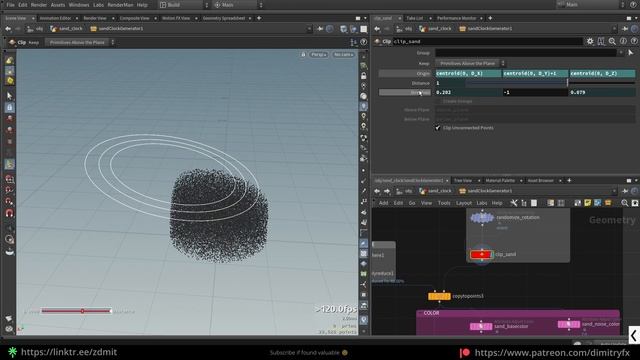
Task: Click the Group input field
Action: pyautogui.click(x=526, y=53)
